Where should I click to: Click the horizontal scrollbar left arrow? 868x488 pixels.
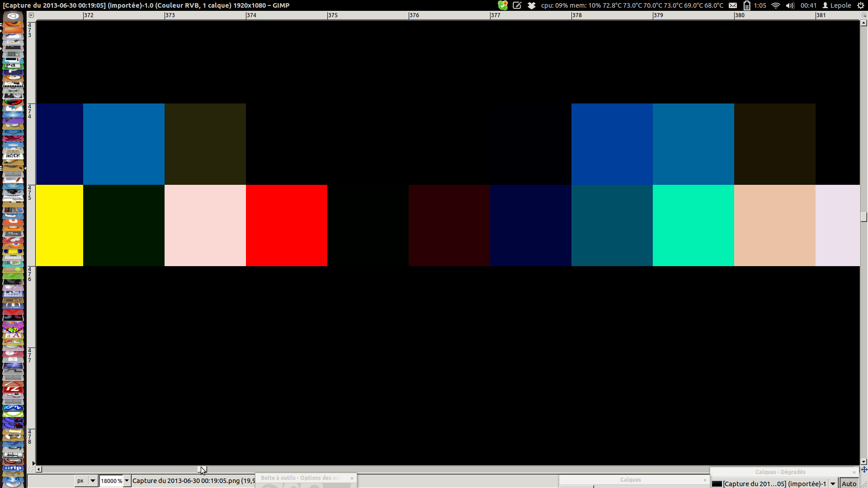39,469
